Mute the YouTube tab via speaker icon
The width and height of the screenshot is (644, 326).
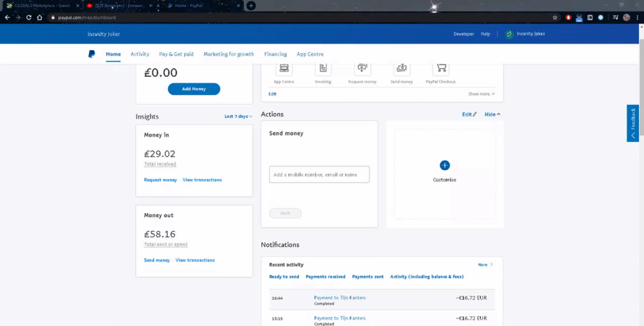coord(151,6)
